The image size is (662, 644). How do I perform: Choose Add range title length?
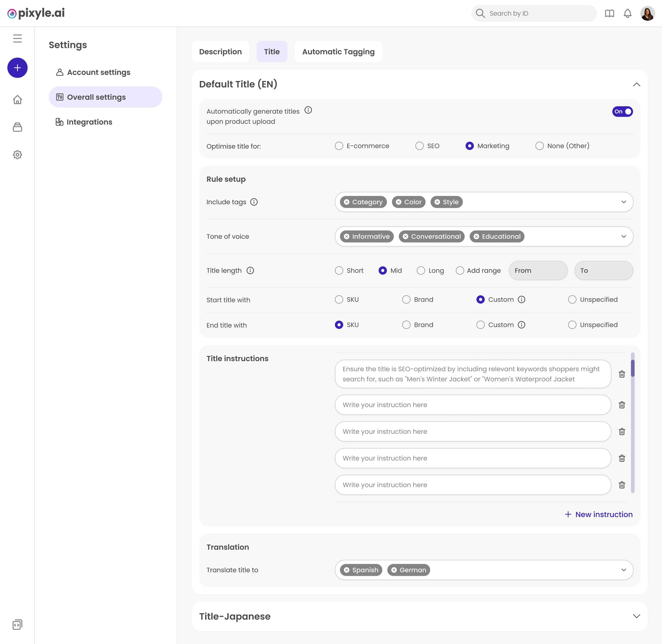460,271
